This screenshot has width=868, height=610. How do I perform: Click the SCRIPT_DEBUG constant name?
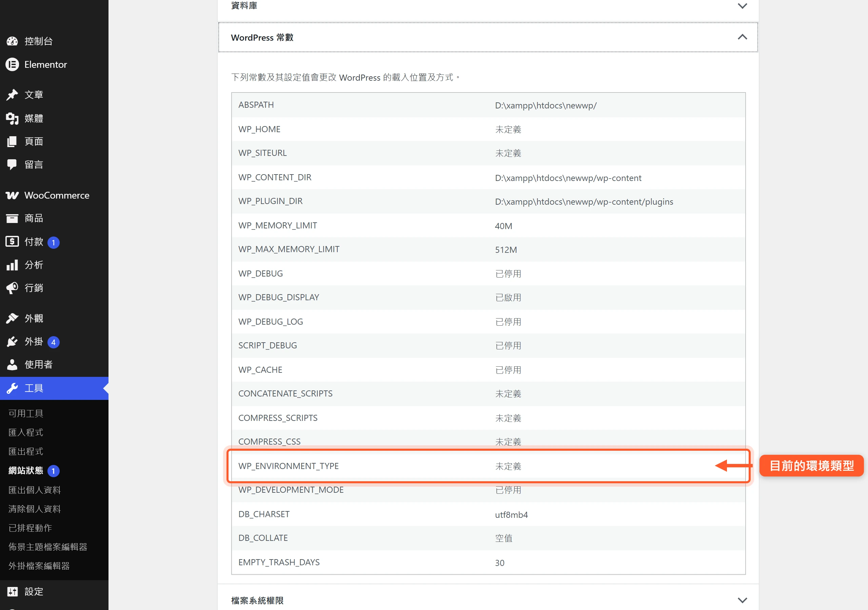point(268,345)
